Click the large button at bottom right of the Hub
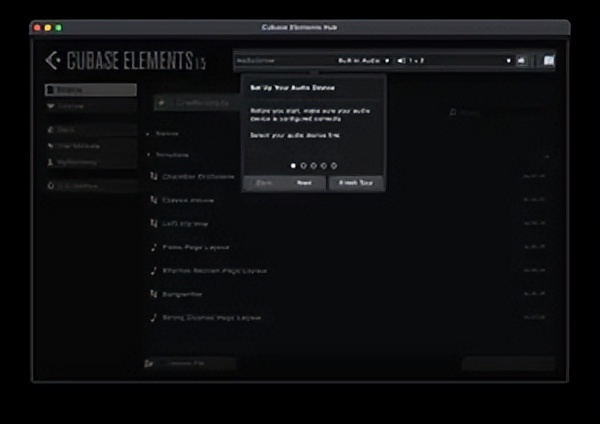The height and width of the screenshot is (424, 600). click(509, 364)
